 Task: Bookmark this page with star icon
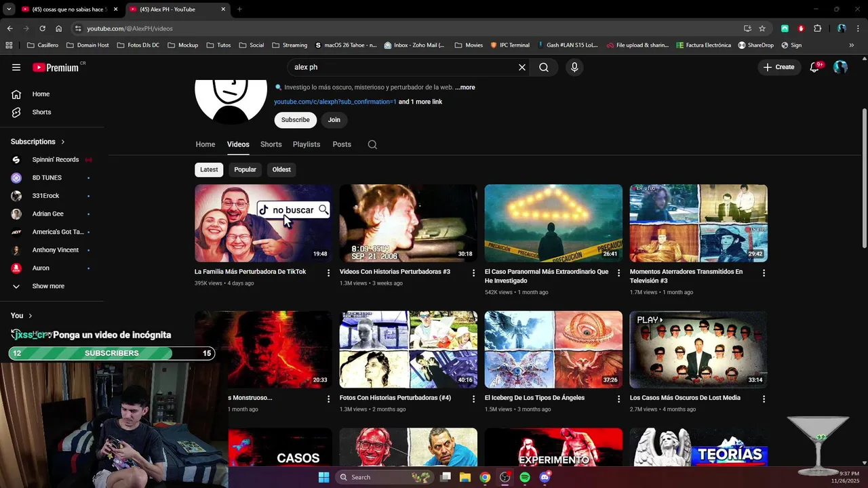click(762, 28)
